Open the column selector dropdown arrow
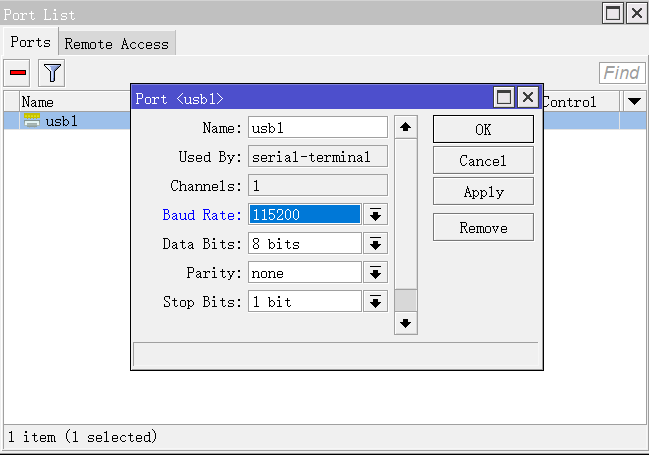This screenshot has height=455, width=649. (634, 102)
